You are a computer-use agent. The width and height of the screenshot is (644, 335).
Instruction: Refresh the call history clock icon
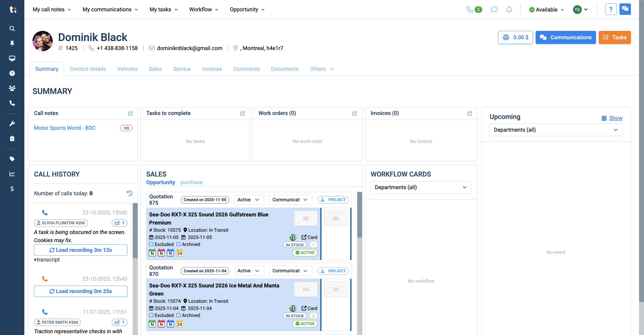tap(130, 193)
